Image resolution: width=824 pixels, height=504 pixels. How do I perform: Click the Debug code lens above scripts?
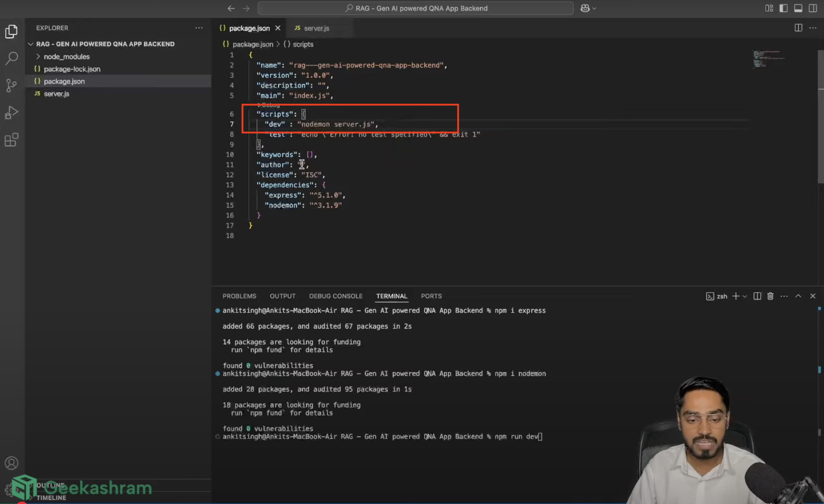(x=268, y=105)
